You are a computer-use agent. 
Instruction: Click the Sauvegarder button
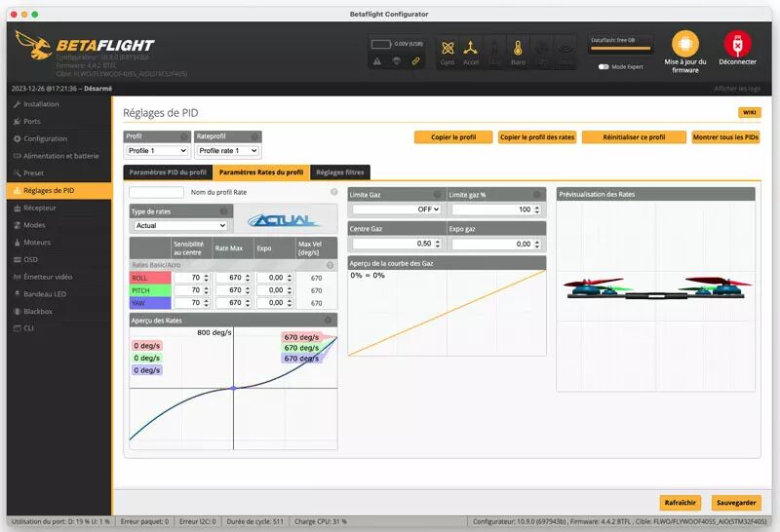tap(736, 503)
